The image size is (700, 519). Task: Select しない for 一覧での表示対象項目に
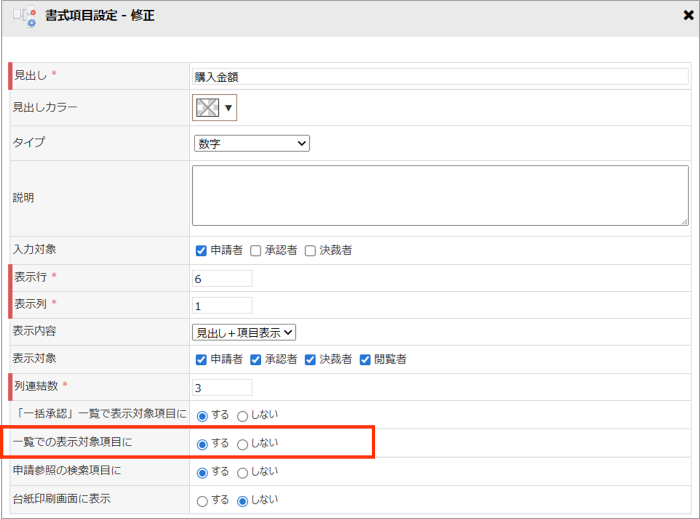point(243,443)
